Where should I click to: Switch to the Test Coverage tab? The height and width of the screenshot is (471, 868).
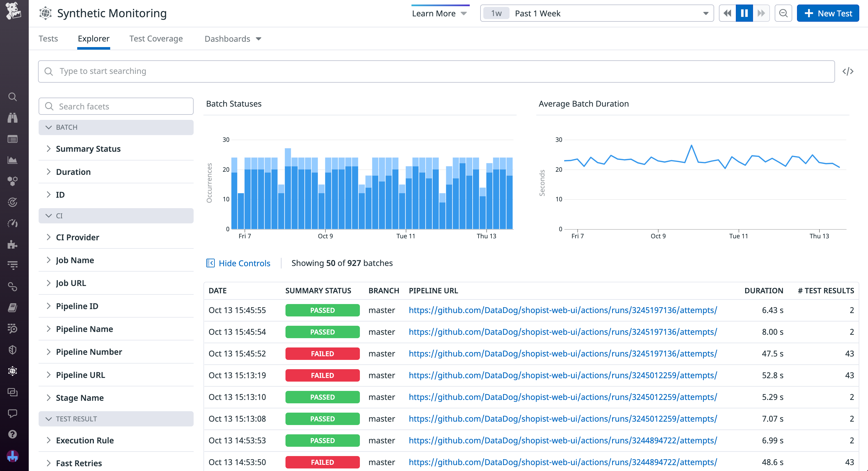point(156,38)
